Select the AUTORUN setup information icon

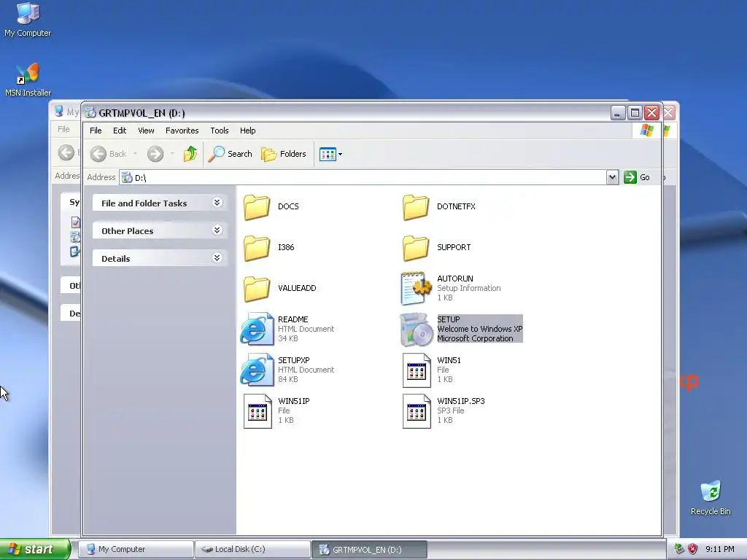(x=416, y=289)
